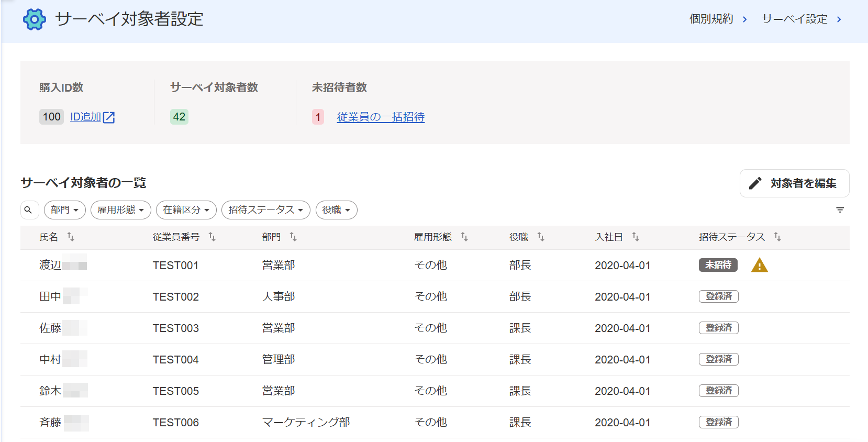
Task: Sort table by 部門 column arrows
Action: pyautogui.click(x=293, y=237)
